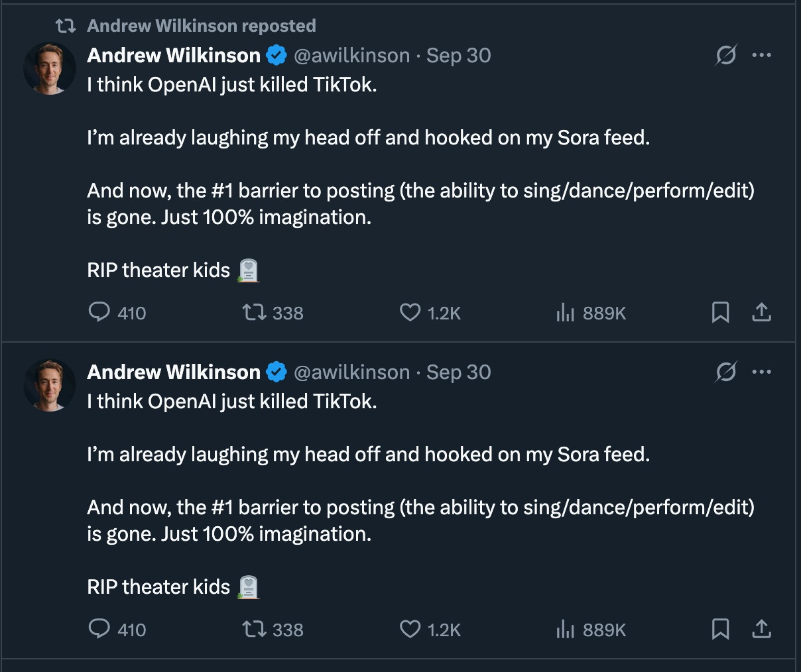This screenshot has height=672, width=801.
Task: Expand more options on second tweet
Action: click(x=761, y=372)
